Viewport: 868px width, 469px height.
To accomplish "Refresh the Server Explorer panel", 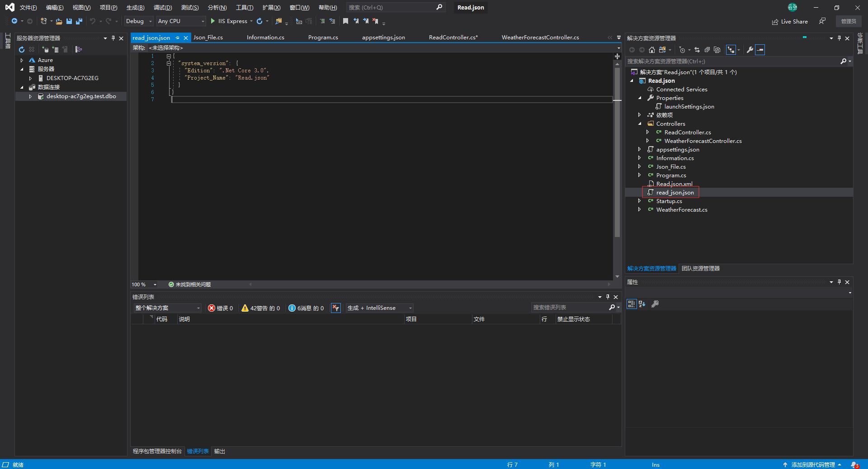I will 22,49.
